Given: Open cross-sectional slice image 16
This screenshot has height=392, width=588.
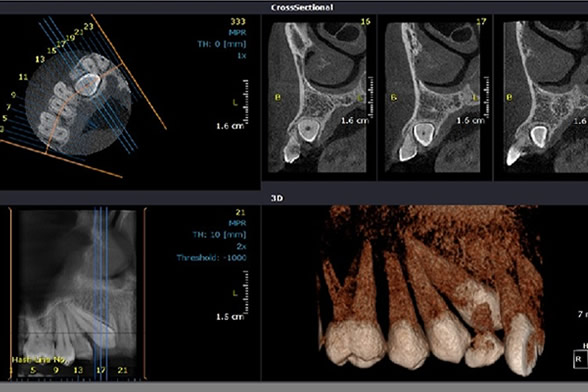Looking at the screenshot, I should click(317, 97).
